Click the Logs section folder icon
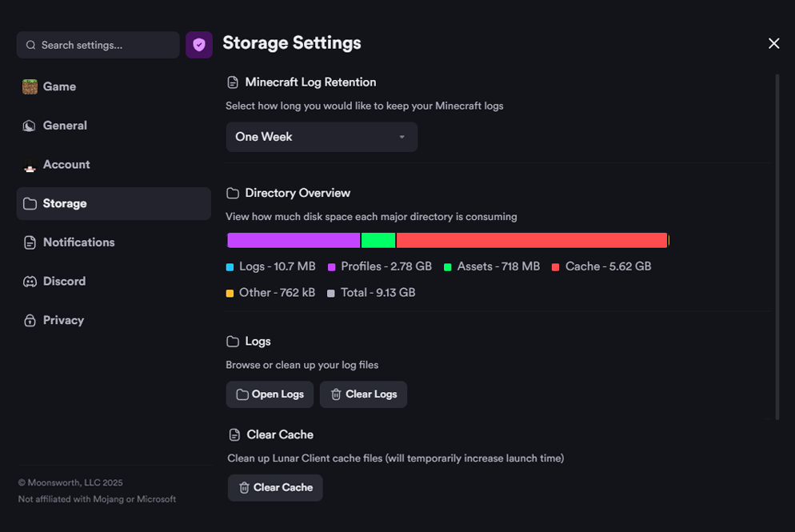 (233, 342)
